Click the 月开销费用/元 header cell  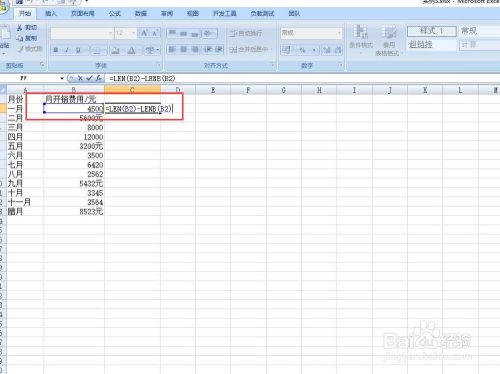pyautogui.click(x=74, y=99)
